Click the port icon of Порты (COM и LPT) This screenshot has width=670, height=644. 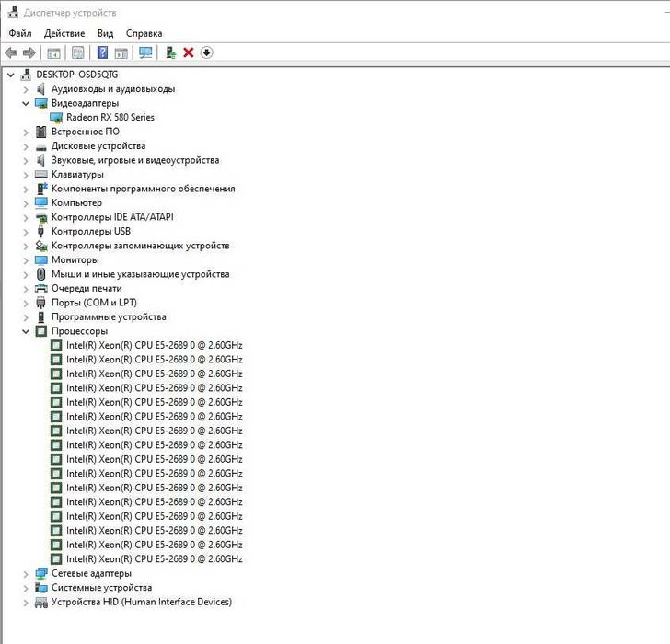(41, 303)
